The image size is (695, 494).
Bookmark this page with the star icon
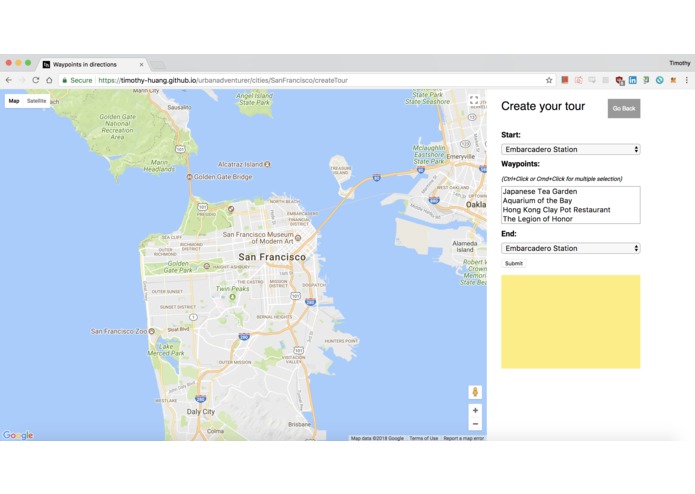pos(549,80)
